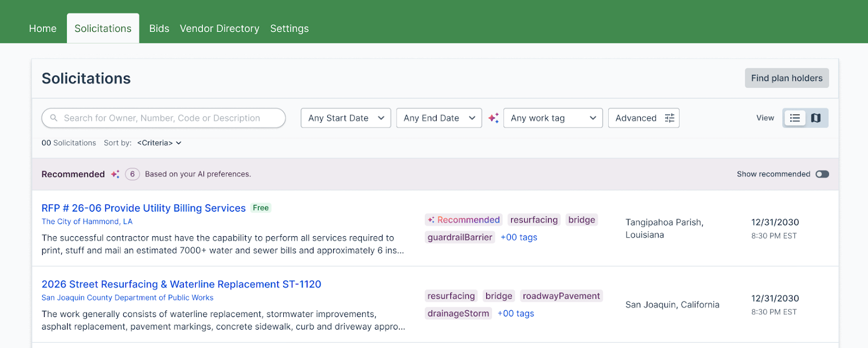The image size is (868, 348).
Task: Switch to list view icon
Action: 795,118
